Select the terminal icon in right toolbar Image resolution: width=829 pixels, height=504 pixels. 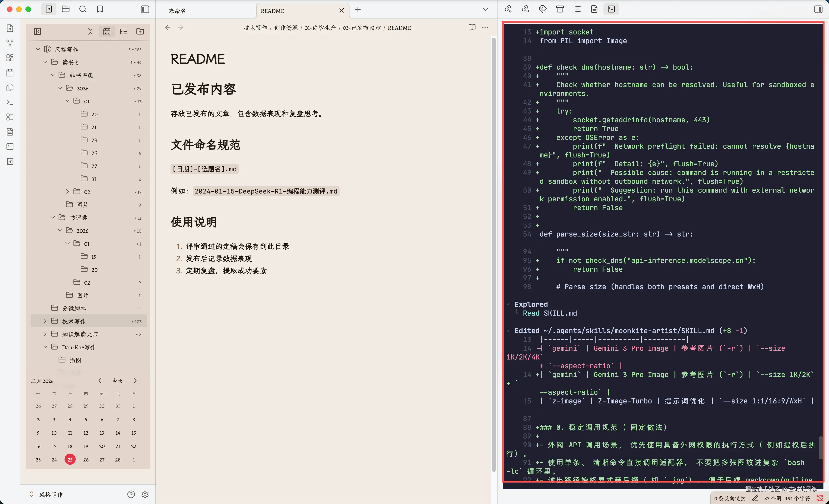(x=611, y=9)
